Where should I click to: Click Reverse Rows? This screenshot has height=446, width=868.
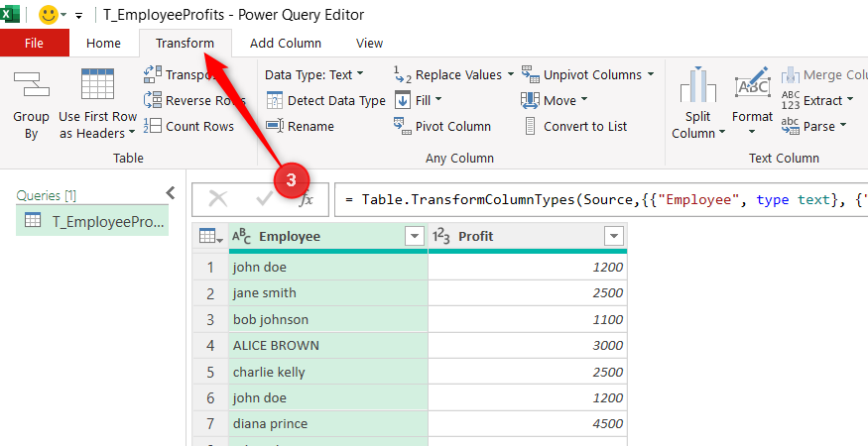pyautogui.click(x=194, y=100)
